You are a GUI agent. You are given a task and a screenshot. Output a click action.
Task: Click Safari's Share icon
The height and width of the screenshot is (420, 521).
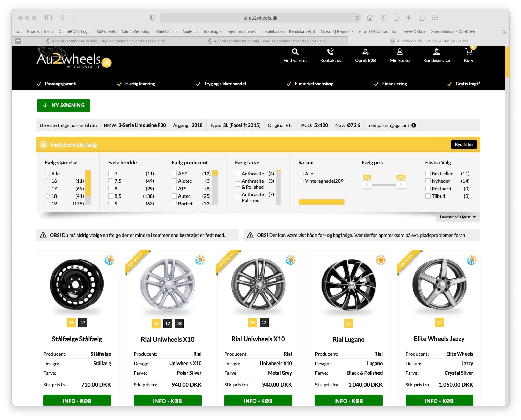point(396,18)
